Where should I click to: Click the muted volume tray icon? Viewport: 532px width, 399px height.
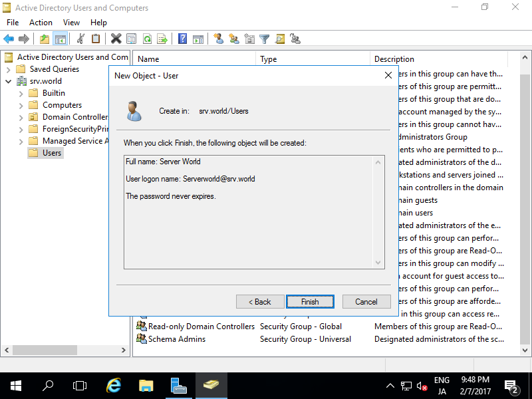click(x=422, y=386)
